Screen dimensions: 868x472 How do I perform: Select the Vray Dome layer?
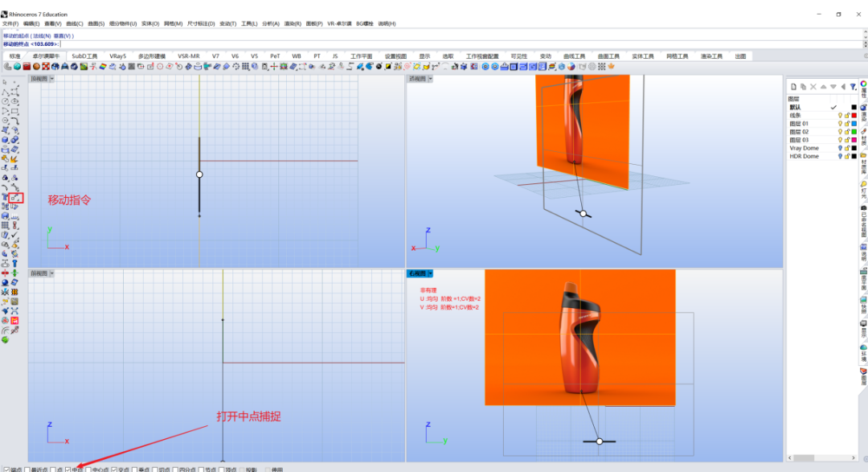(x=804, y=148)
